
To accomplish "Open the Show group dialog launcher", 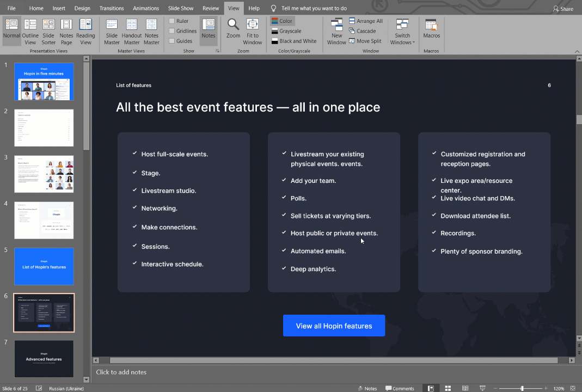I will [x=218, y=51].
